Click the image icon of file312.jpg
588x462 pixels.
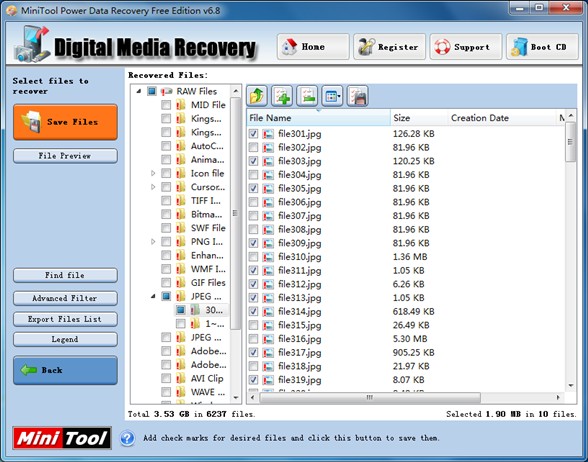coord(268,284)
